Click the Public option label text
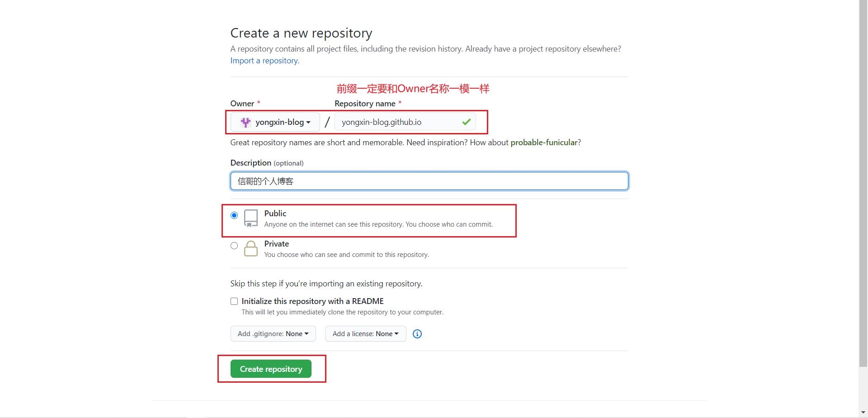 (x=275, y=214)
